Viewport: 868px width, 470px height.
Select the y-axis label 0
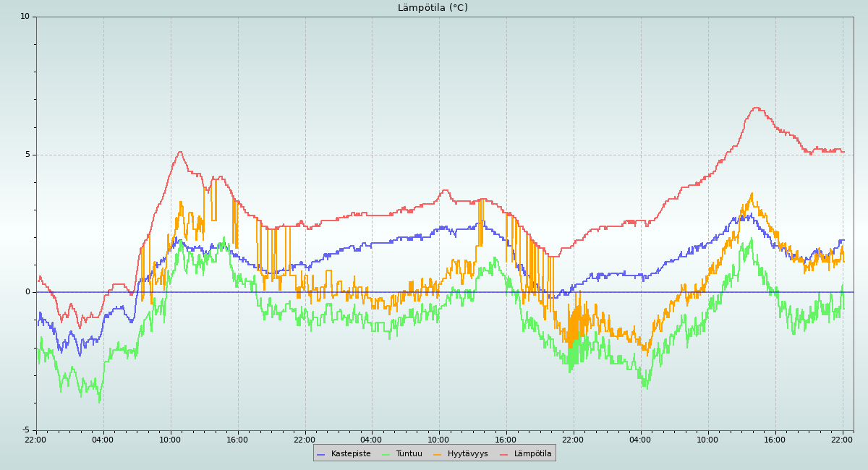point(27,292)
